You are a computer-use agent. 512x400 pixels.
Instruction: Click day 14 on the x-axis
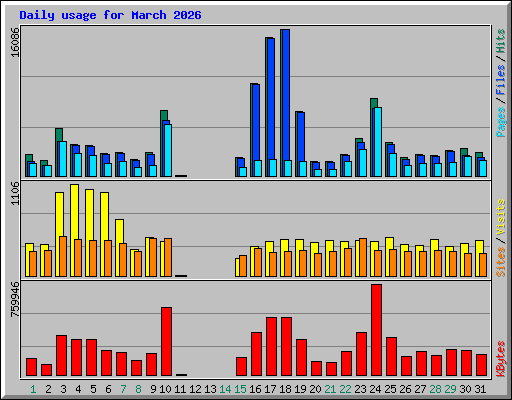point(225,389)
